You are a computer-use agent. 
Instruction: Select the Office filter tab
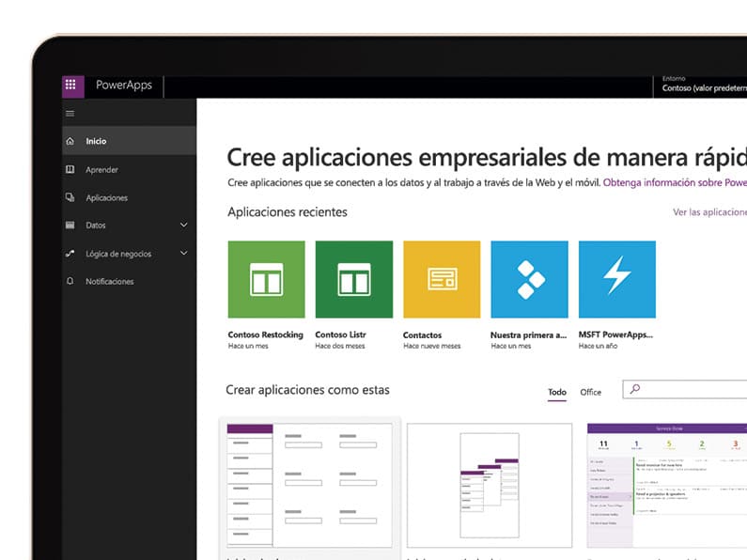click(591, 393)
